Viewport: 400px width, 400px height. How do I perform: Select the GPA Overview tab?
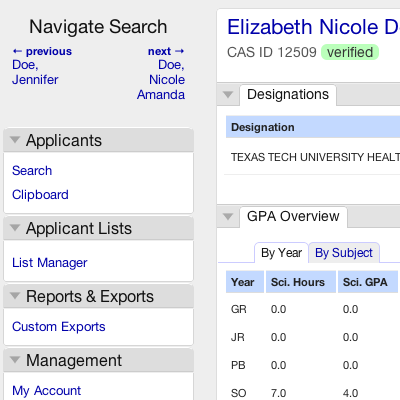(x=293, y=217)
